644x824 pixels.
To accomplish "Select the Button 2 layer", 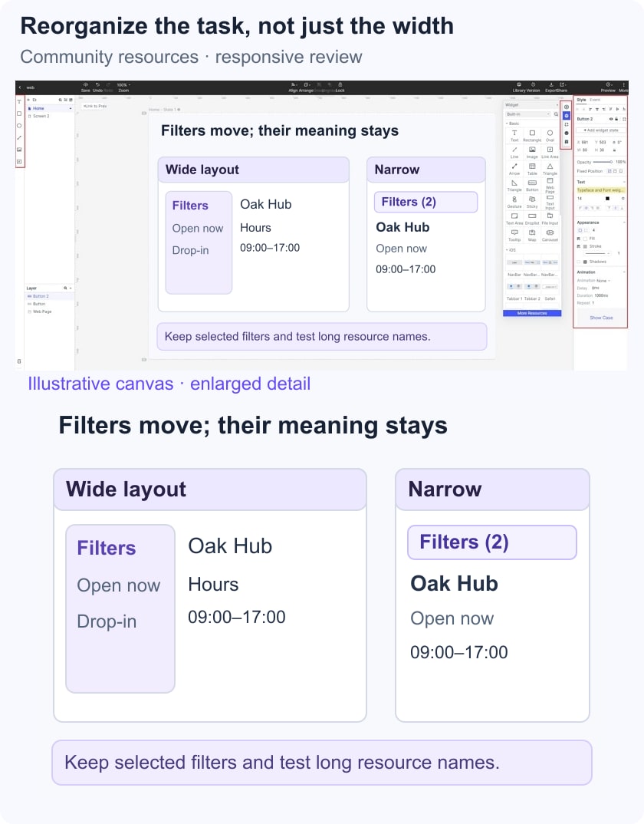I will click(49, 296).
